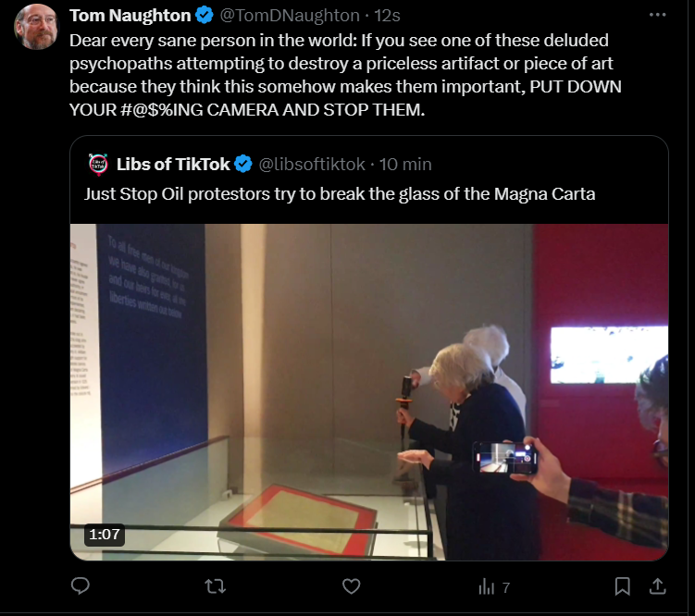Click the 12s tweet timestamp

pos(388,16)
